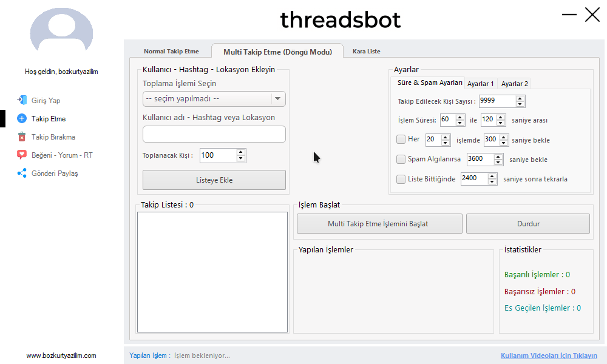This screenshot has width=607, height=364.
Task: Decrease Liste Bittiğinde 2400 seconds value
Action: pos(492,182)
